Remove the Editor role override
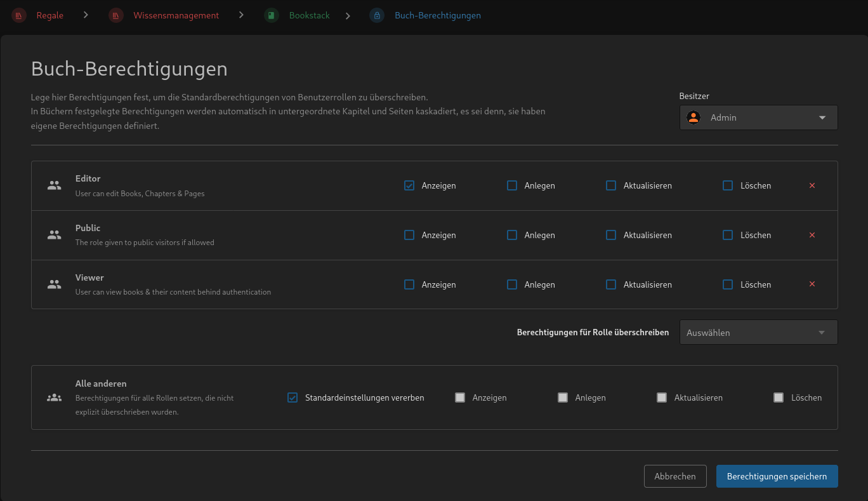 pyautogui.click(x=812, y=185)
